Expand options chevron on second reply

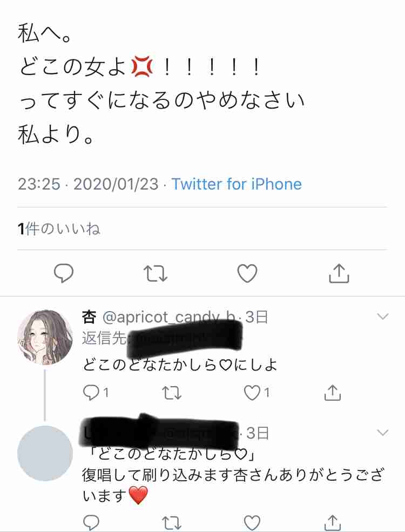pos(383,433)
